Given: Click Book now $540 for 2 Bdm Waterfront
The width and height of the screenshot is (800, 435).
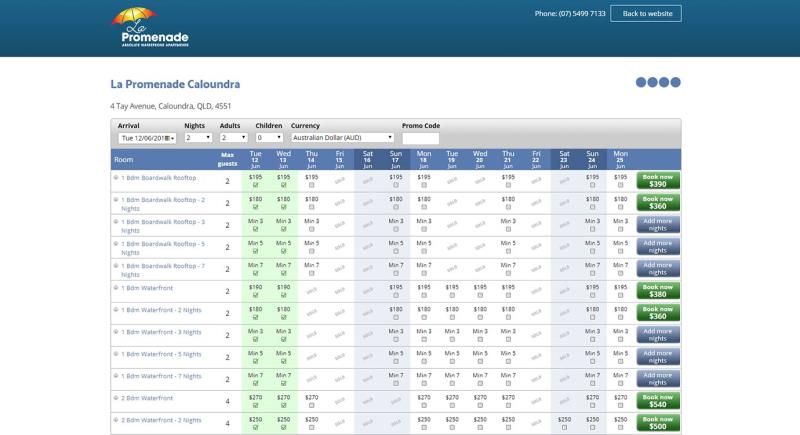Looking at the screenshot, I should coord(658,401).
